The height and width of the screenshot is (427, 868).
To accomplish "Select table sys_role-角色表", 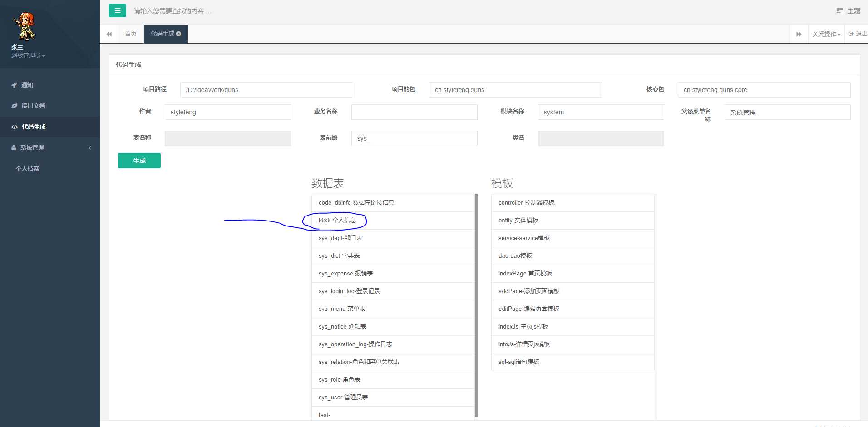I will [393, 380].
